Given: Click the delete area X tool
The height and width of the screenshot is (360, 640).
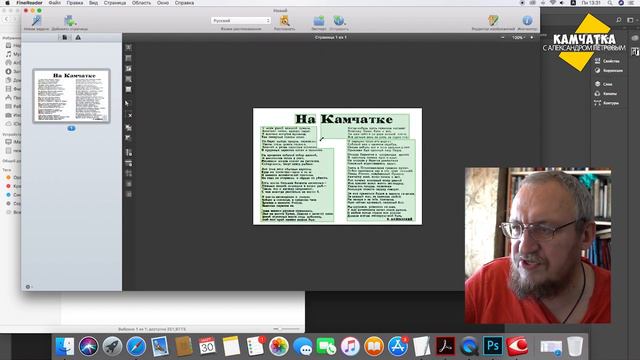Looking at the screenshot, I should (130, 116).
